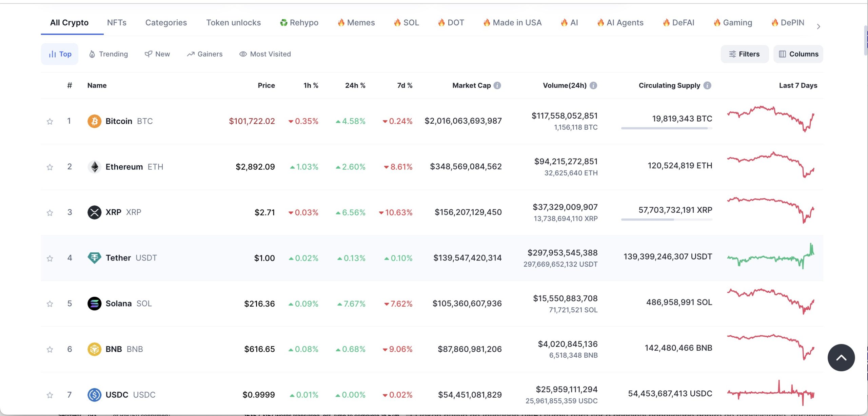The image size is (868, 416).
Task: Expand more categories with right chevron
Action: [818, 26]
